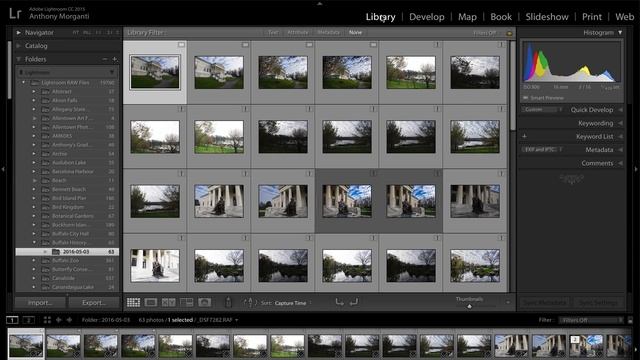The height and width of the screenshot is (360, 640).
Task: Toggle the filmstrip filter switch
Action: (630, 320)
